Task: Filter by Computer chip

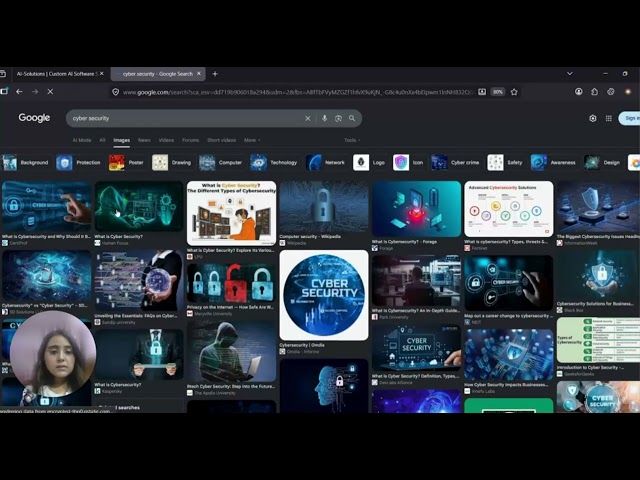Action: 220,162
